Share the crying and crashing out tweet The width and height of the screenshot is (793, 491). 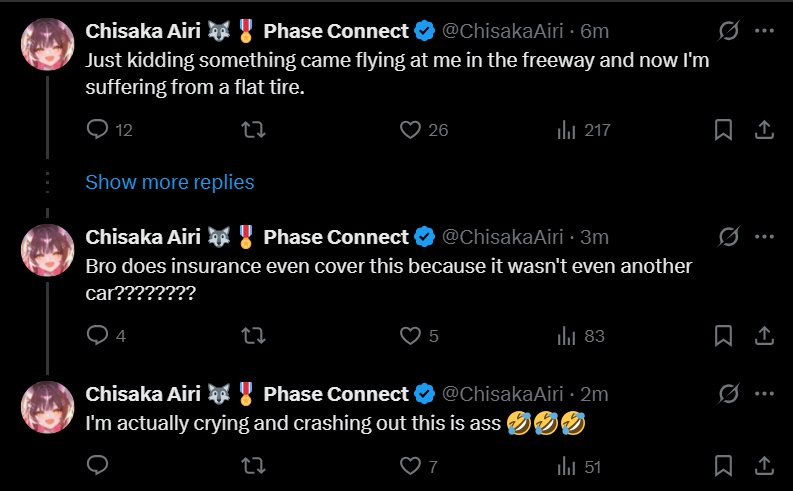(x=764, y=465)
